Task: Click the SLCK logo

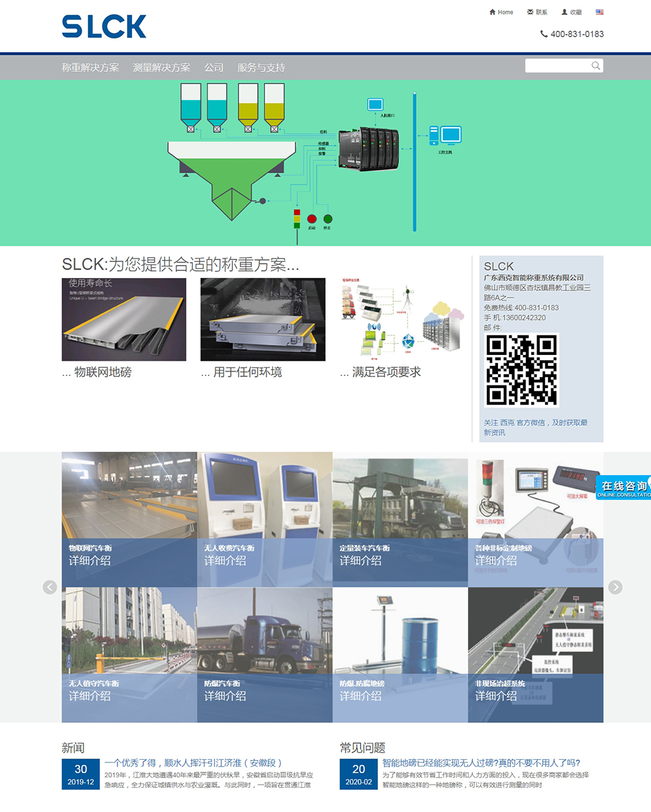Action: click(x=104, y=27)
